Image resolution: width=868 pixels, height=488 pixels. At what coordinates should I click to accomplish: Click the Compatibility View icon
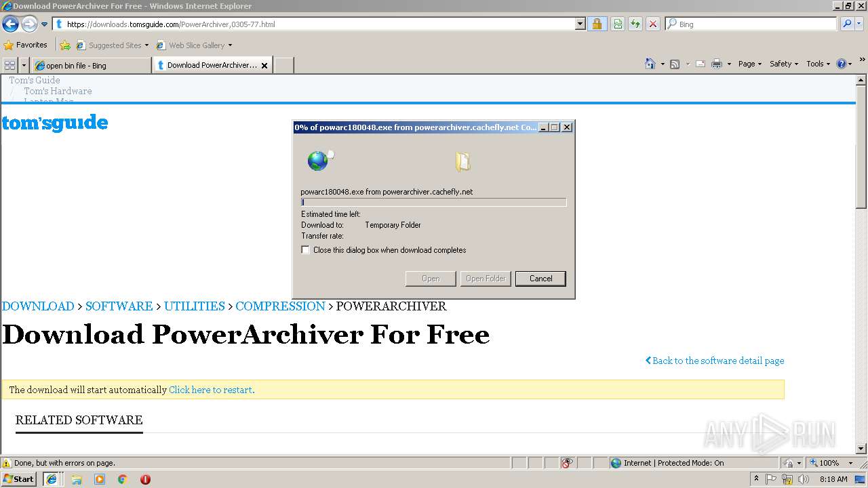[x=618, y=24]
